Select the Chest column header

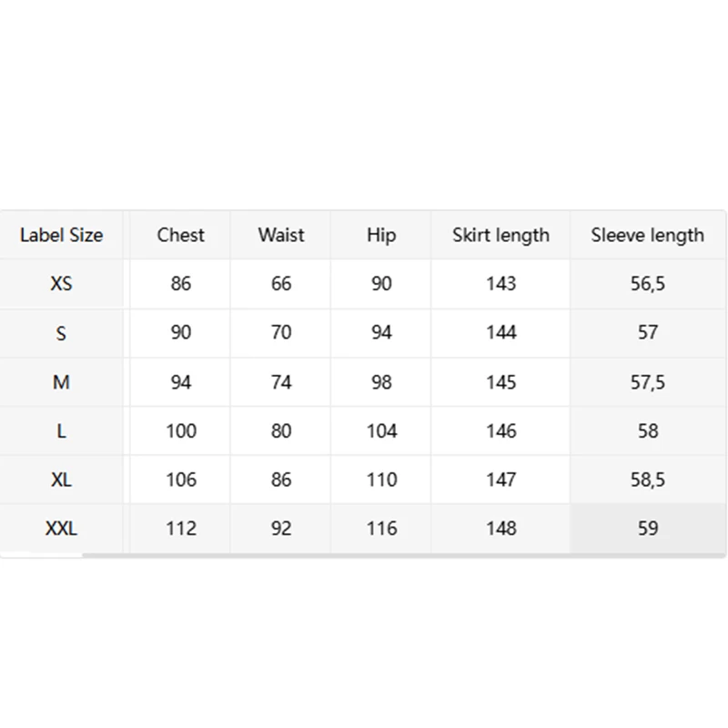pos(180,235)
